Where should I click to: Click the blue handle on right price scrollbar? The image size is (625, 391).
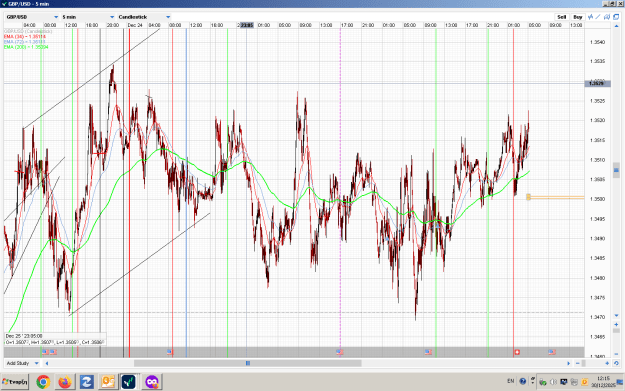tap(616, 170)
